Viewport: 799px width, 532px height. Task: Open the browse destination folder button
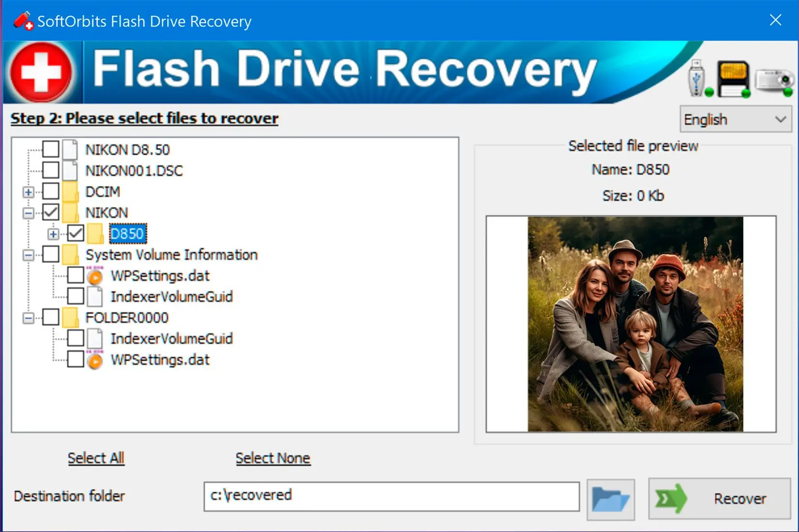click(x=610, y=500)
